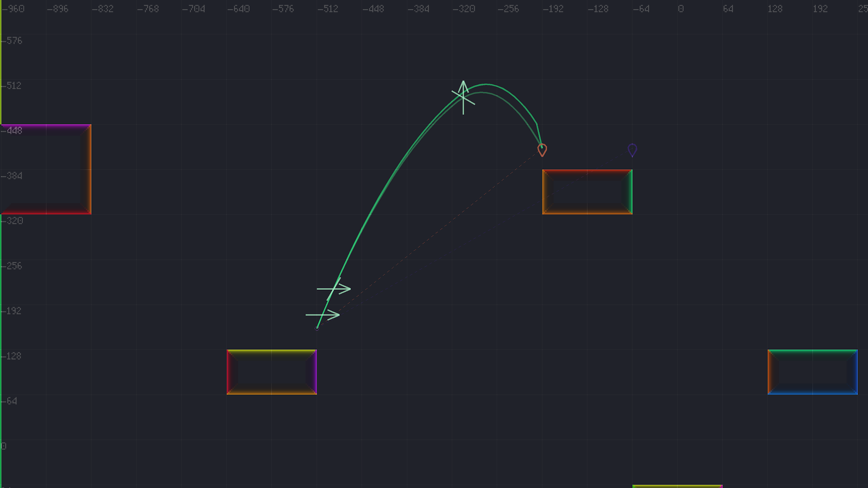Click the -320 label on the top ruler
868x488 pixels.
click(465, 8)
